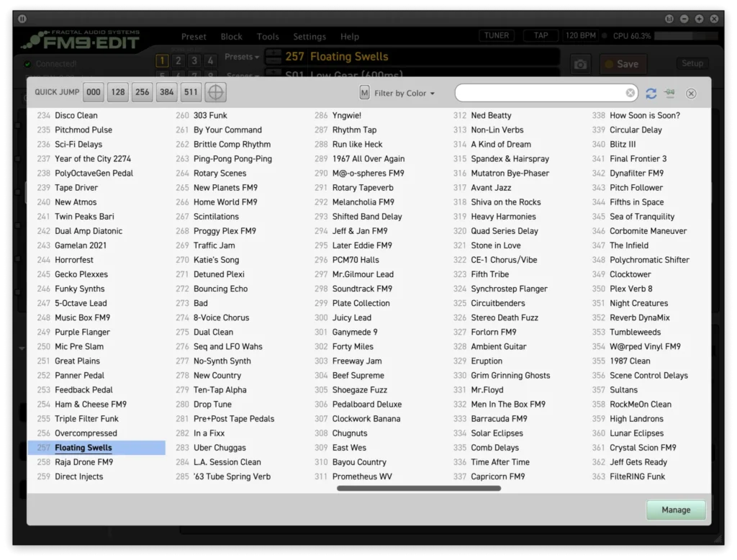737x560 pixels.
Task: Open the Block menu
Action: coord(232,37)
